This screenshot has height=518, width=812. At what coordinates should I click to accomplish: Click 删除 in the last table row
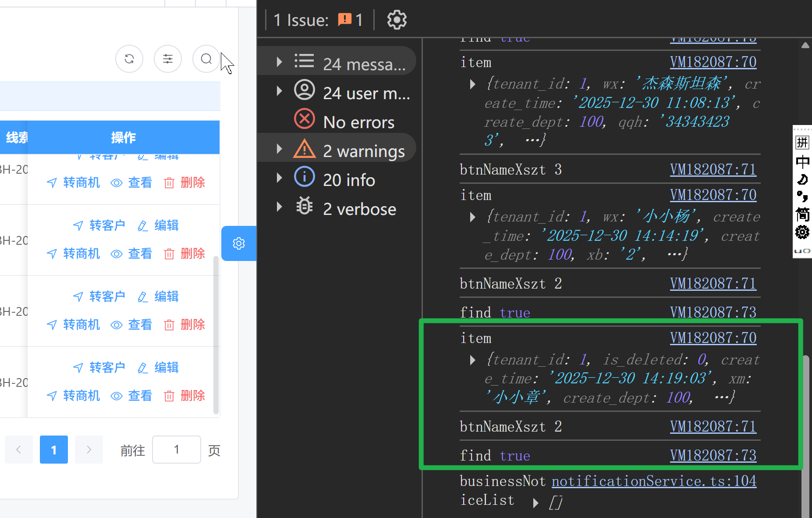[x=185, y=396]
